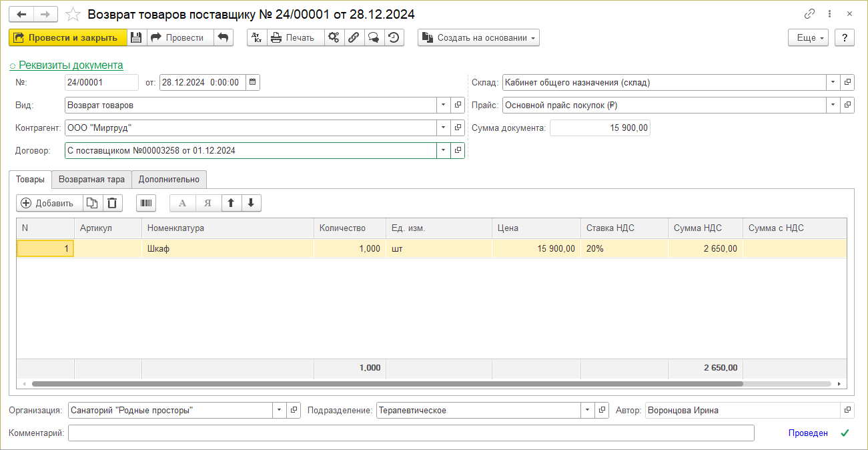
Task: Sort goods ascending with A icon
Action: coord(182,204)
